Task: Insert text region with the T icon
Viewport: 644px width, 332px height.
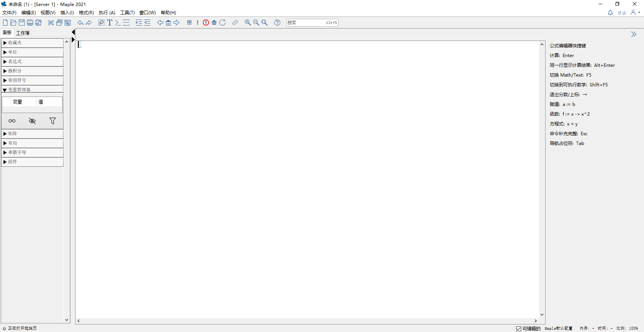Action: pos(110,23)
